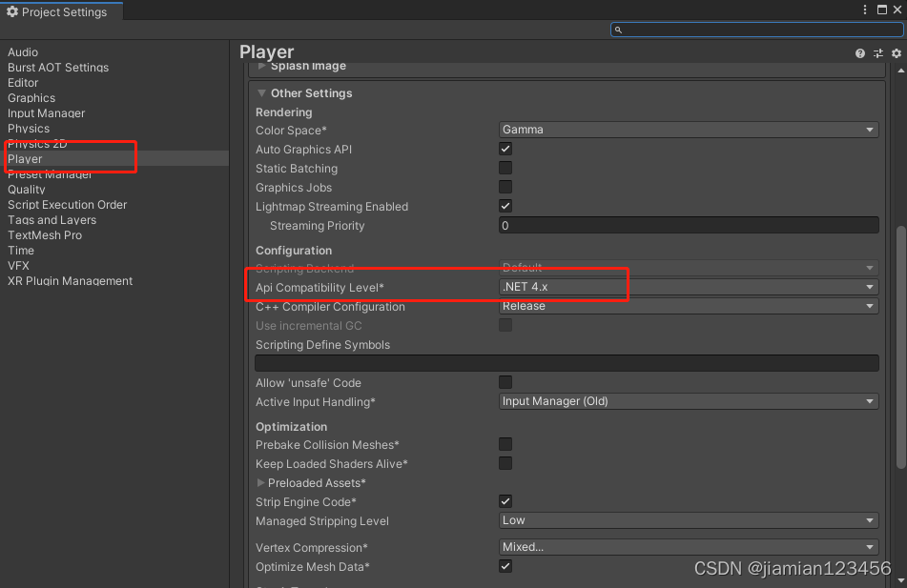Image resolution: width=907 pixels, height=588 pixels.
Task: Disable Lightmap Streaming Enabled
Action: coord(505,206)
